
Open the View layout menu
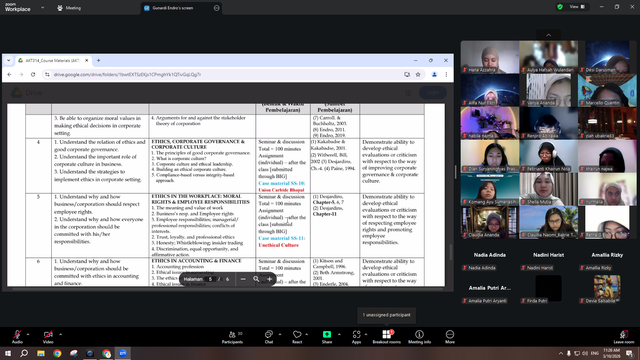[x=577, y=7]
